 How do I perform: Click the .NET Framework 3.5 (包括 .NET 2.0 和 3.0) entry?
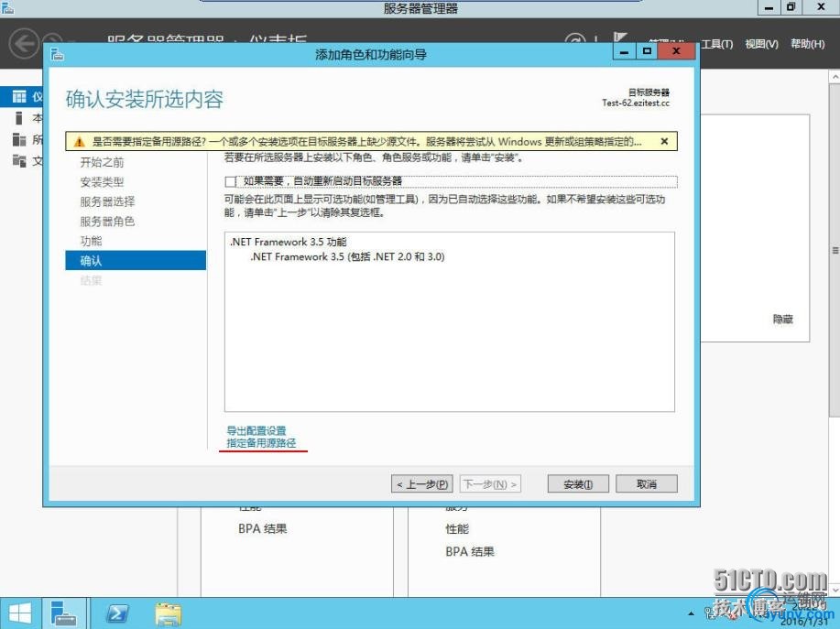tap(347, 257)
